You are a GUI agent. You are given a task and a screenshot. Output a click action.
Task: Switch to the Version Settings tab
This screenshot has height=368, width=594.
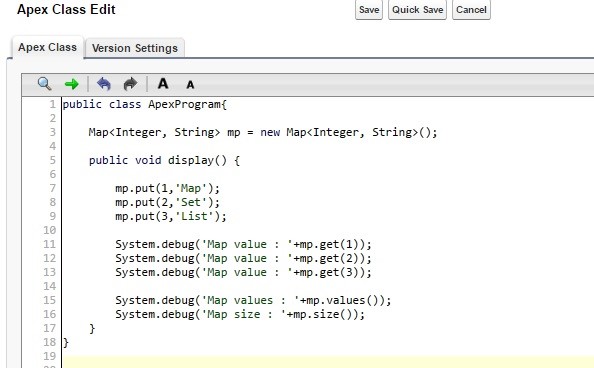tap(134, 48)
